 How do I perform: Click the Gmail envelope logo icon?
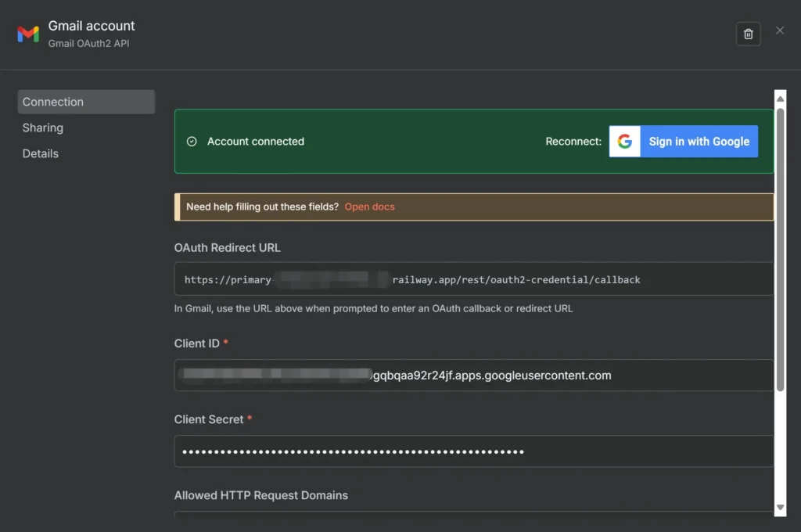28,34
